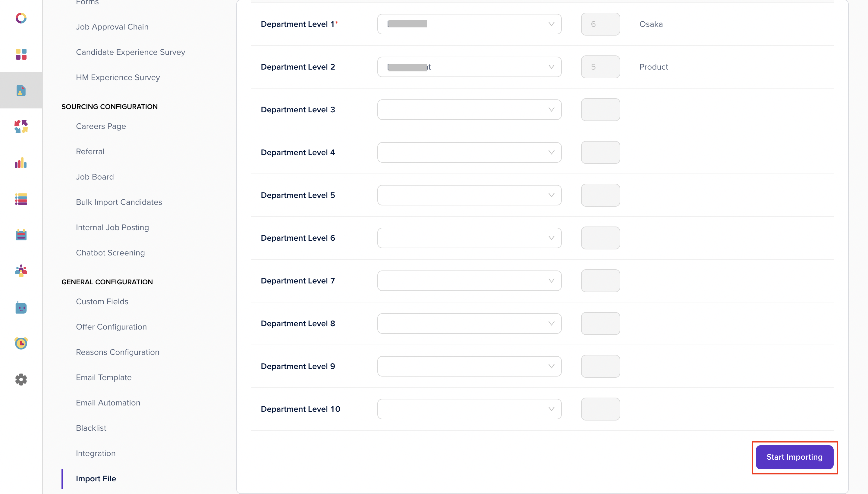Click the people group icon
Viewport: 868px width, 494px height.
(21, 271)
